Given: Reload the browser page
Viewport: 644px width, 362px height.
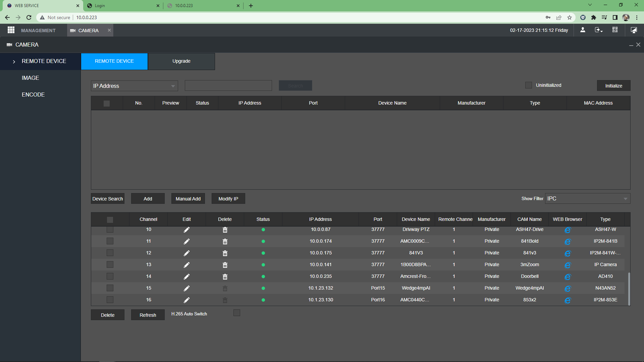Looking at the screenshot, I should coord(29,17).
